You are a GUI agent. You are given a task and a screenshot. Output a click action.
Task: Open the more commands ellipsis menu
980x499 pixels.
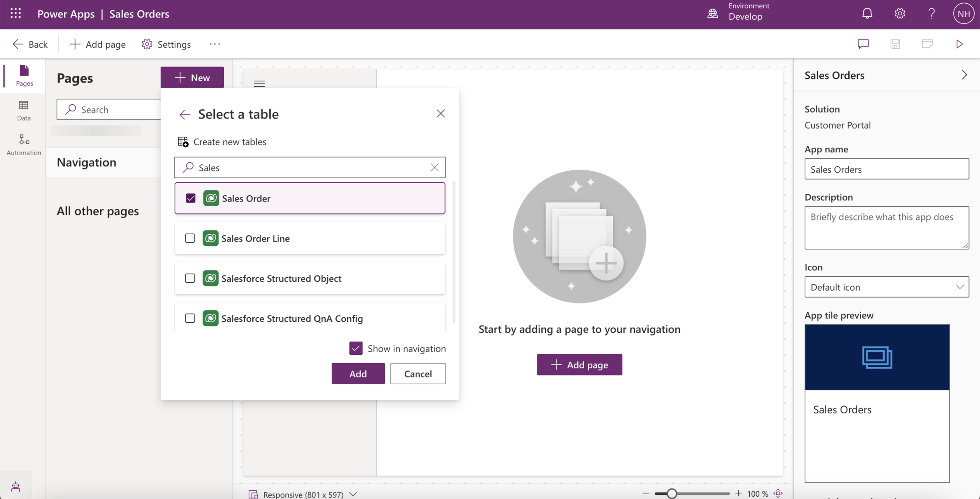click(215, 44)
